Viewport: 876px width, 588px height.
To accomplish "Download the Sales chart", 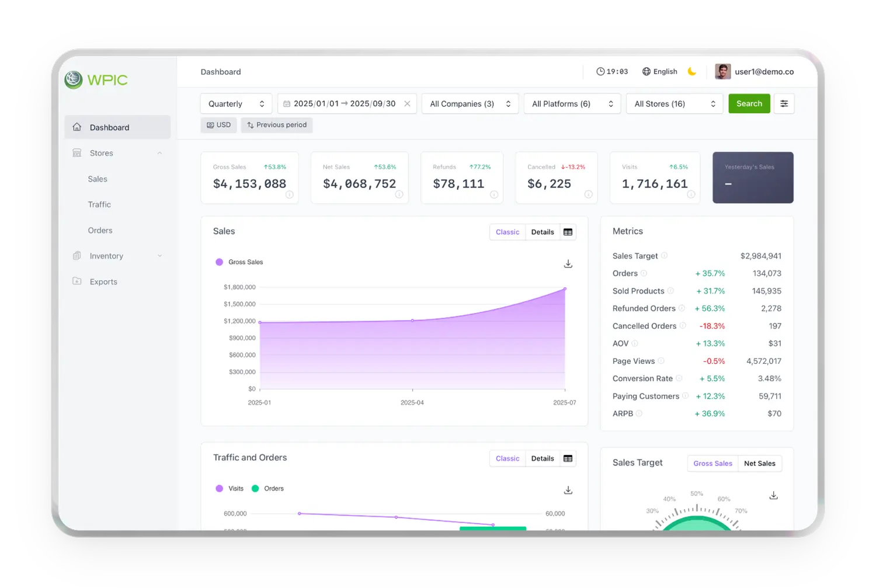I will point(568,264).
